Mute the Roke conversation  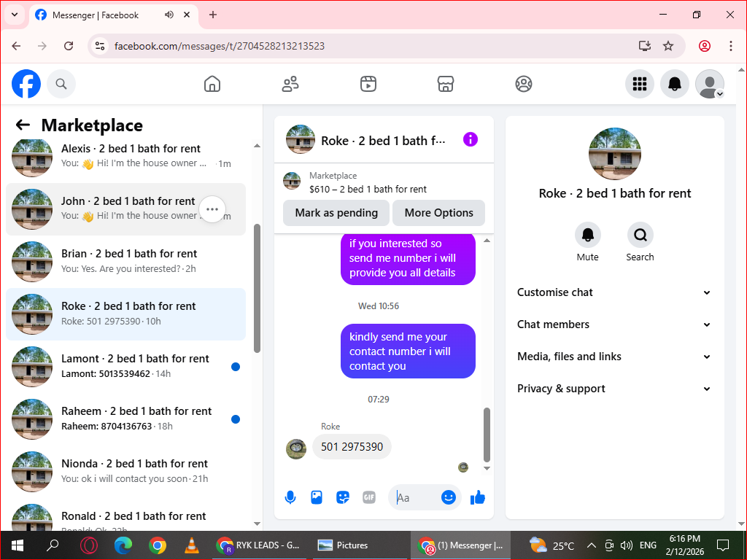click(x=587, y=236)
